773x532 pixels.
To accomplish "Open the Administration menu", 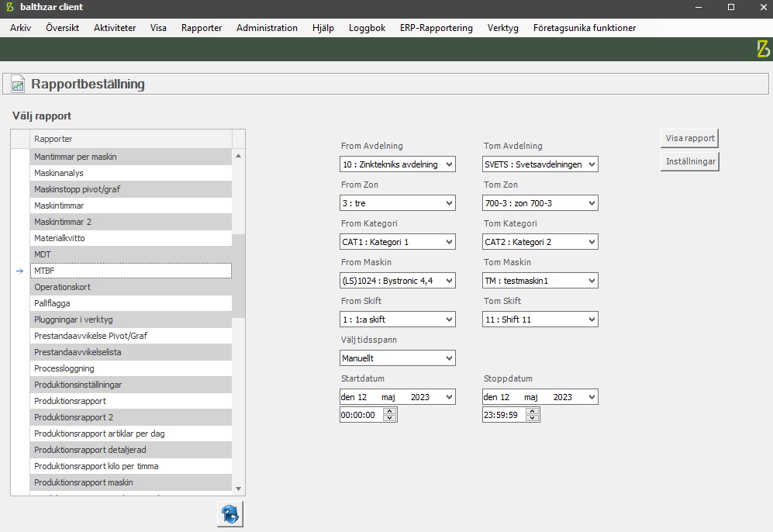I will [267, 28].
